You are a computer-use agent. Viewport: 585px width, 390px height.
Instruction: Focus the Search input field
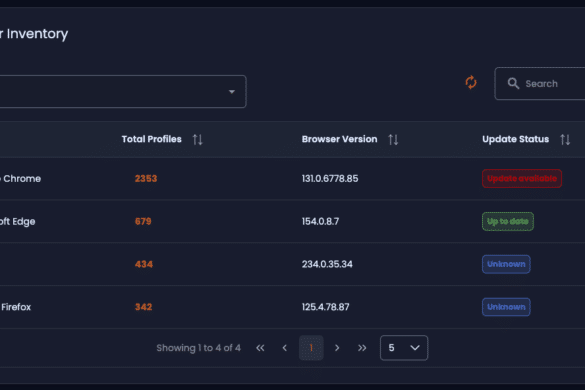tap(540, 84)
